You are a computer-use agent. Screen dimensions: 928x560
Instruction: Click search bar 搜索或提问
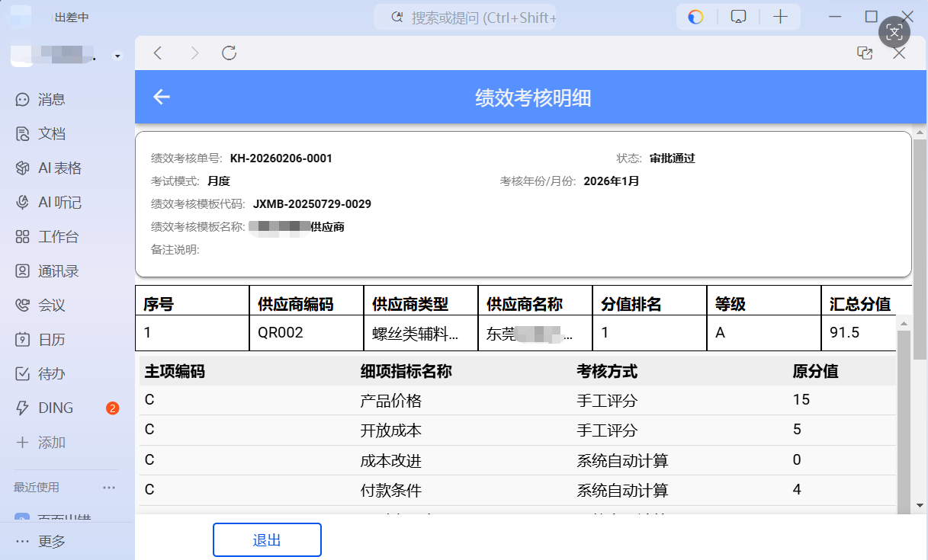[x=465, y=17]
